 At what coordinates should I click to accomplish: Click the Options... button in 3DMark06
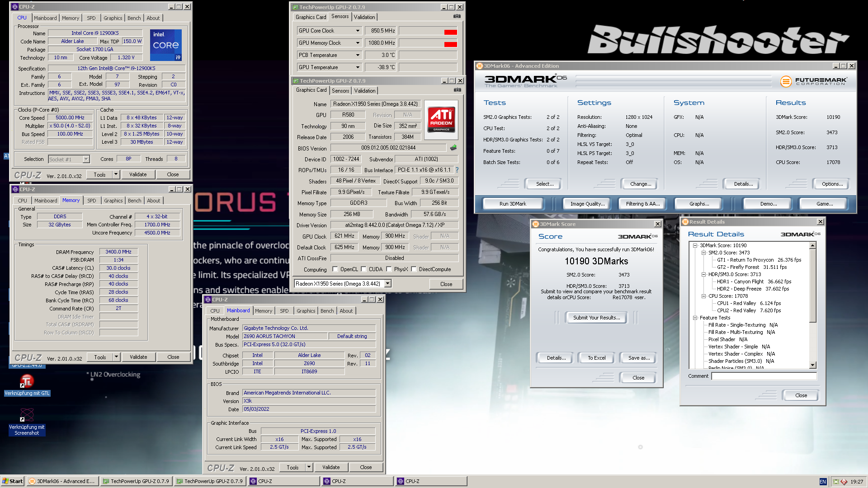click(x=832, y=184)
